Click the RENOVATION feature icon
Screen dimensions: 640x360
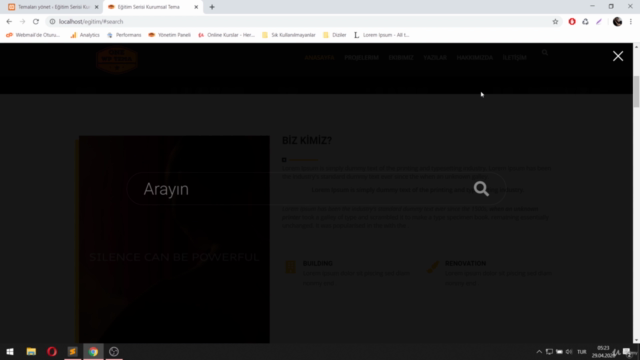pos(433,267)
